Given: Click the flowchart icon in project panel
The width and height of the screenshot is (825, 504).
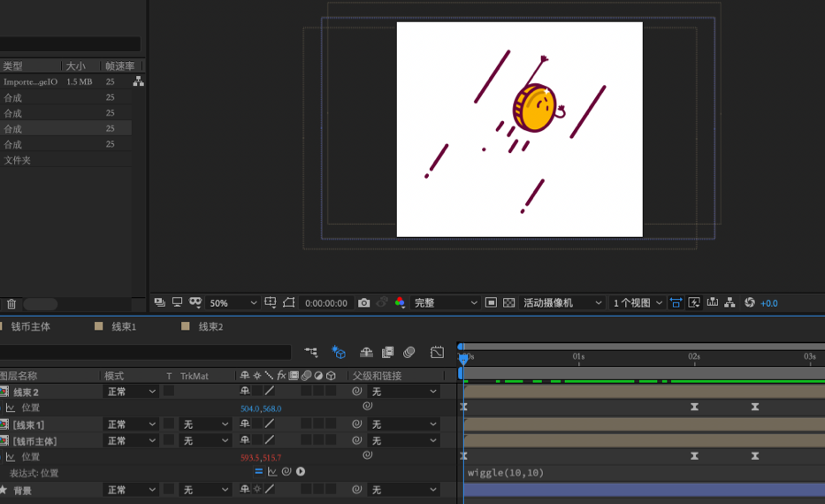Looking at the screenshot, I should pyautogui.click(x=138, y=81).
